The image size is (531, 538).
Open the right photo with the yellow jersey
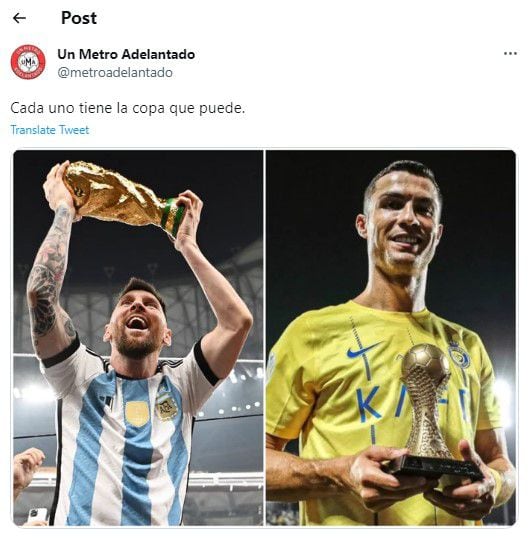pyautogui.click(x=391, y=338)
